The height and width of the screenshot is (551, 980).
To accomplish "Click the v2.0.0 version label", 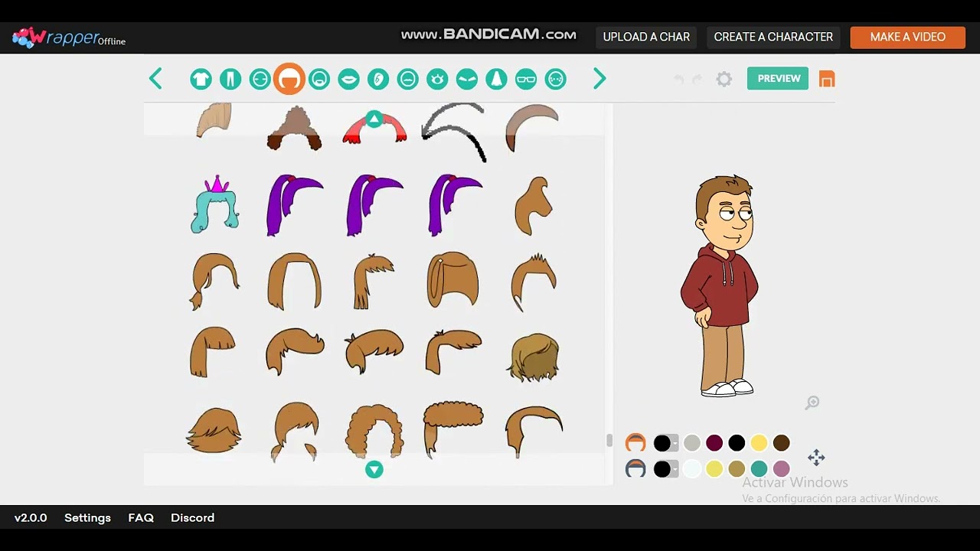I will 31,518.
